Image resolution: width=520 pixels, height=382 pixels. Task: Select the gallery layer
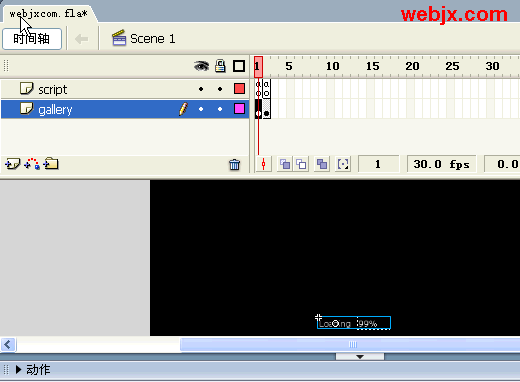tap(125, 109)
